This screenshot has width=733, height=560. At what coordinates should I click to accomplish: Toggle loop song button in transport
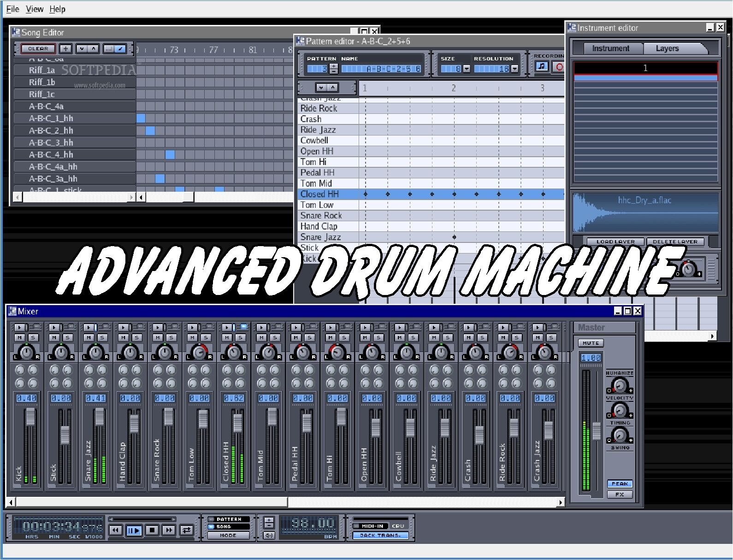[x=187, y=530]
